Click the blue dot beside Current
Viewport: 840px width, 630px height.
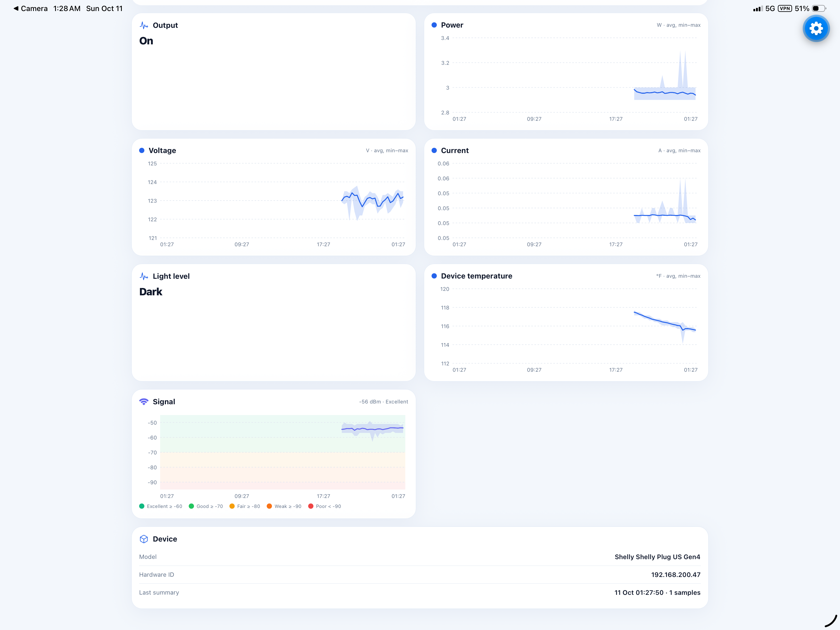434,150
